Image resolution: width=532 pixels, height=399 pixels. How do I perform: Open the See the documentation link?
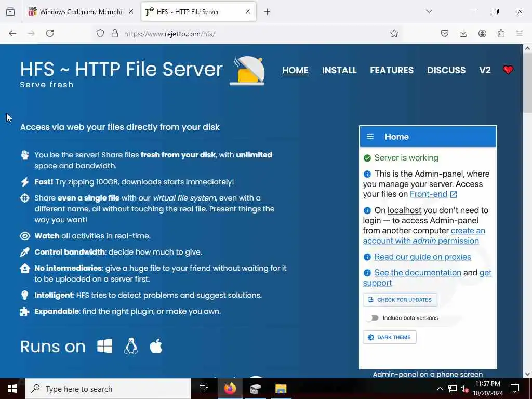click(418, 273)
